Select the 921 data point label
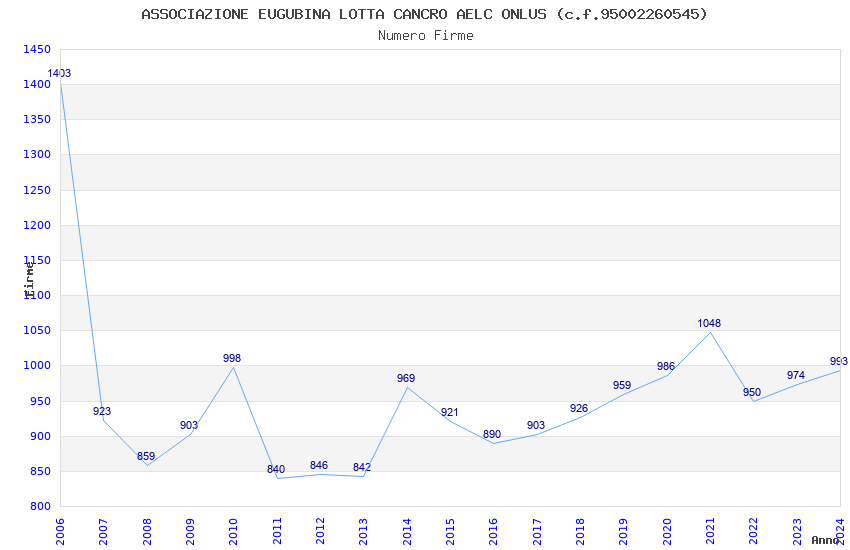 tap(449, 412)
